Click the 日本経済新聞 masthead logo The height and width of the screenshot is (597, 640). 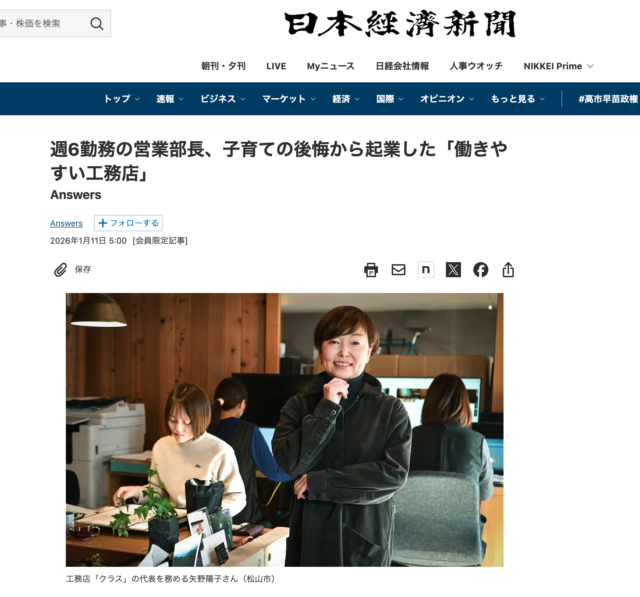400,24
